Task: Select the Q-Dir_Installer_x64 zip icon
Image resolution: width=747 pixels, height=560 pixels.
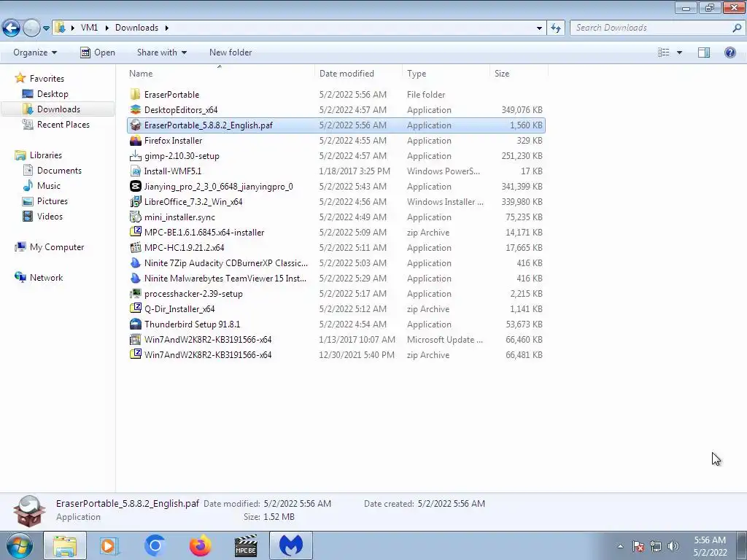Action: click(x=135, y=308)
